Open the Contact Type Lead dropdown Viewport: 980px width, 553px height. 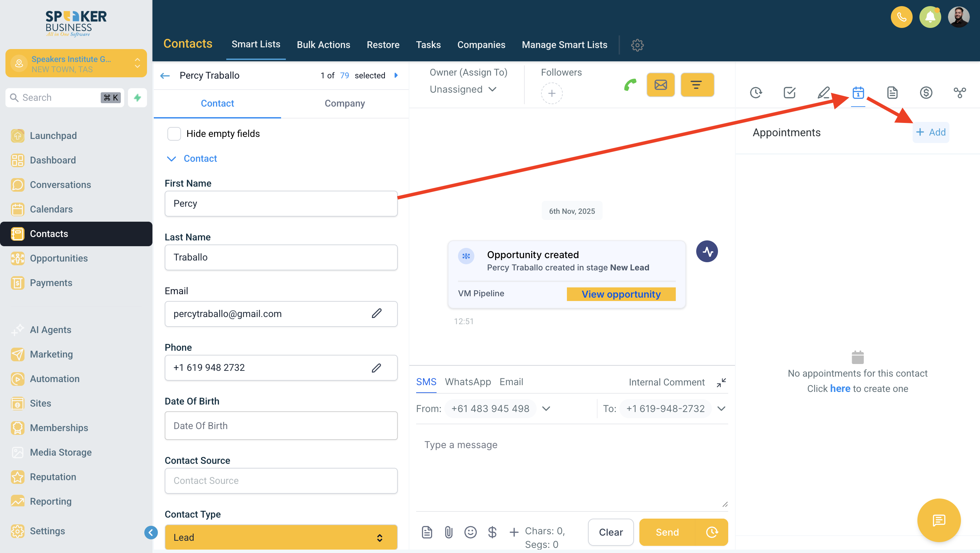coord(281,537)
